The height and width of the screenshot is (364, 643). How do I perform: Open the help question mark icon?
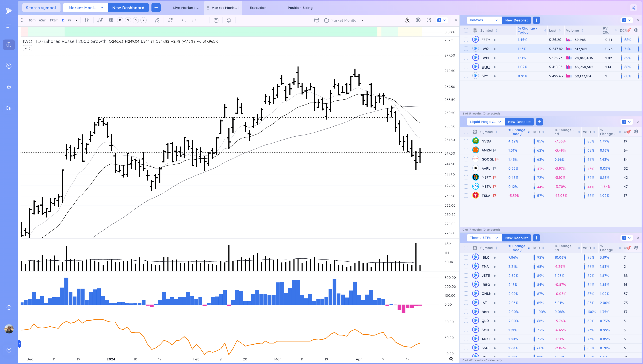coord(9,350)
